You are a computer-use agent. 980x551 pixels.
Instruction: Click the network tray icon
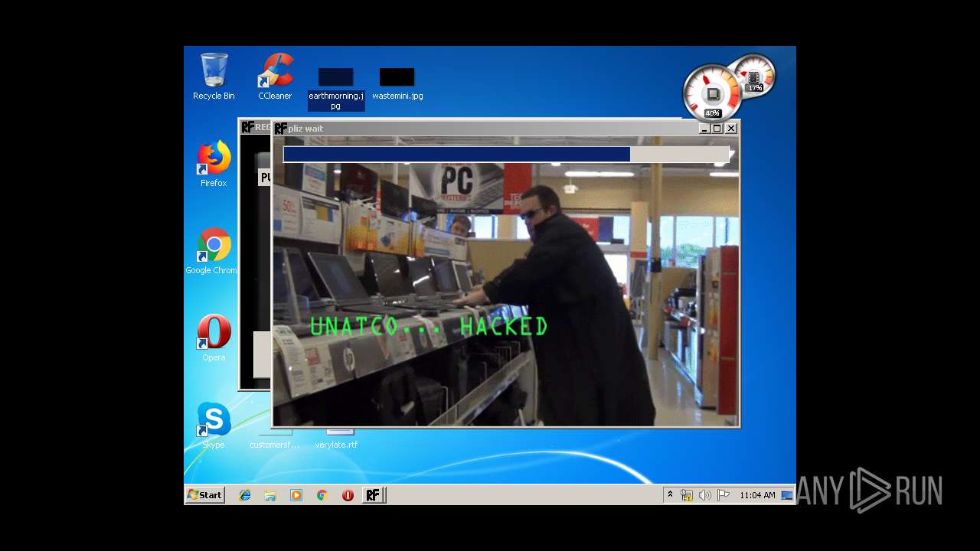coord(687,495)
